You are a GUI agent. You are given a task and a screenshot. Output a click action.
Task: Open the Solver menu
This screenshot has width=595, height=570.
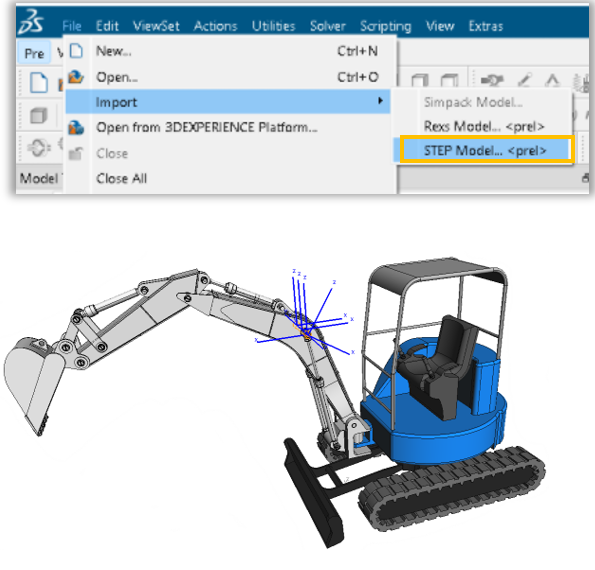[327, 26]
